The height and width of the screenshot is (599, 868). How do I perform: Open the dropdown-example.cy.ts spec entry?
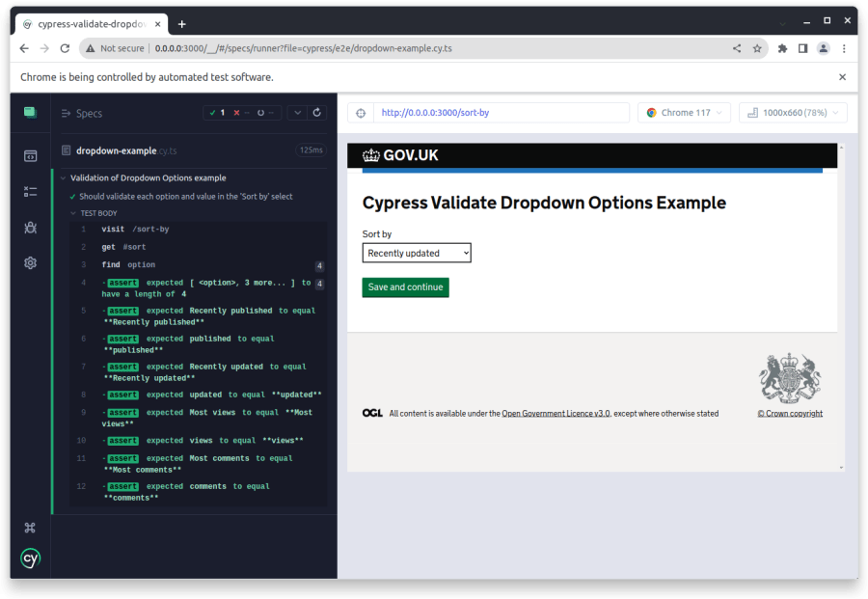(125, 150)
